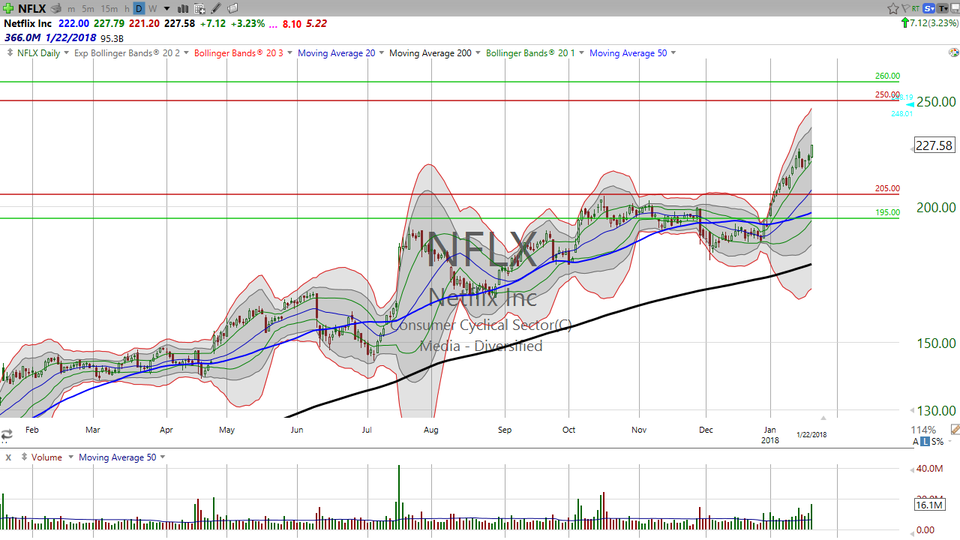Click the reorder arrows beside Volume

coord(24,457)
